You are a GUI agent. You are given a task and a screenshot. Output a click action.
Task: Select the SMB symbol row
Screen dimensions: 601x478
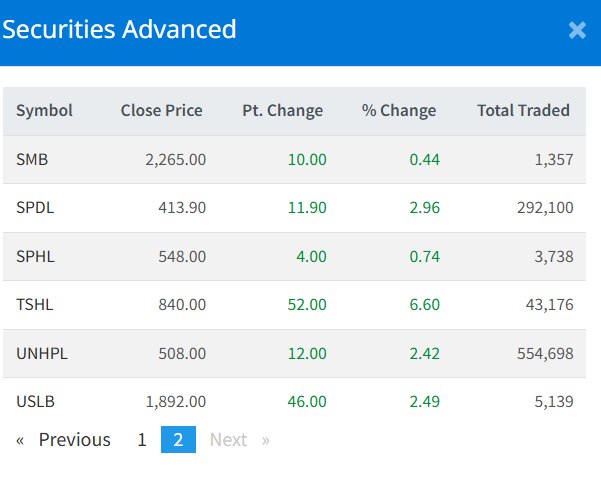tap(32, 159)
